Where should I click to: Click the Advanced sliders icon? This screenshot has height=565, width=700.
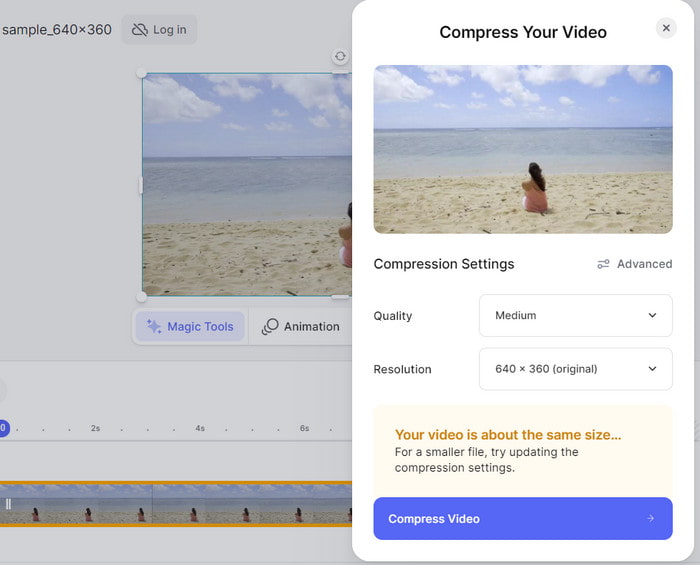point(603,264)
